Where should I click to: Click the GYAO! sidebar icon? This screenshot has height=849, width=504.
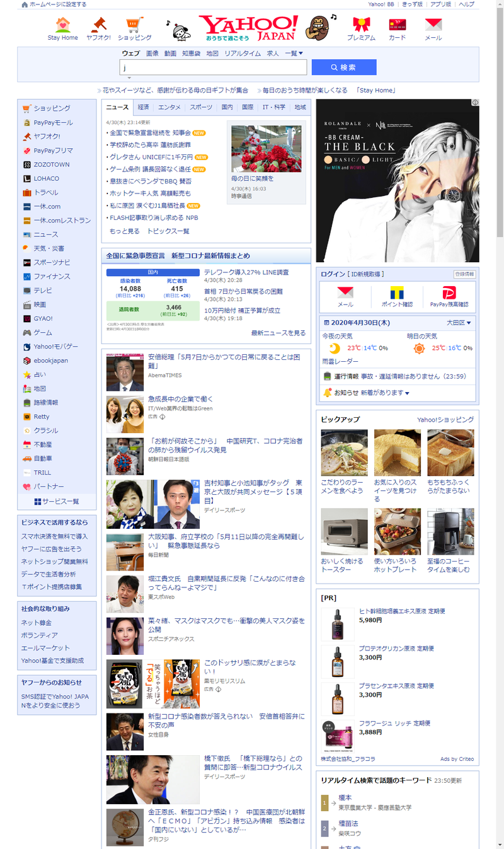(x=27, y=318)
